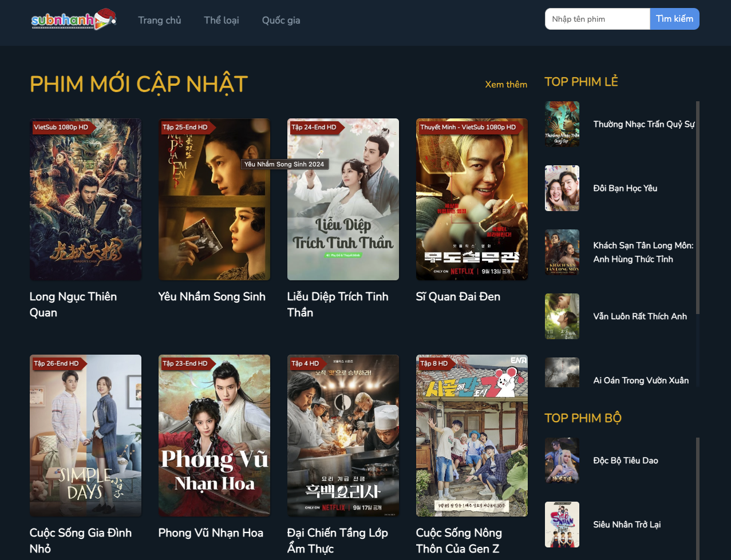This screenshot has height=560, width=731.
Task: Click the Liễu Diệp Trích Tinh Thần title
Action: tap(338, 304)
